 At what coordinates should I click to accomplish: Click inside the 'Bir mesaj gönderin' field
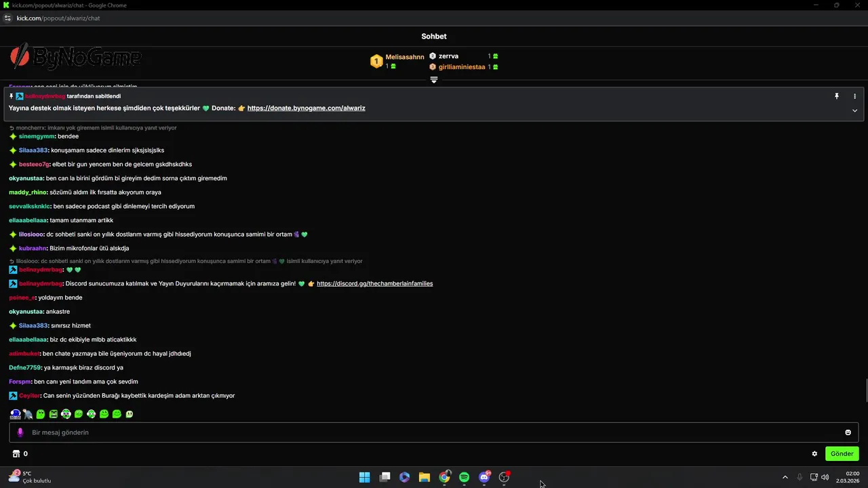point(434,432)
